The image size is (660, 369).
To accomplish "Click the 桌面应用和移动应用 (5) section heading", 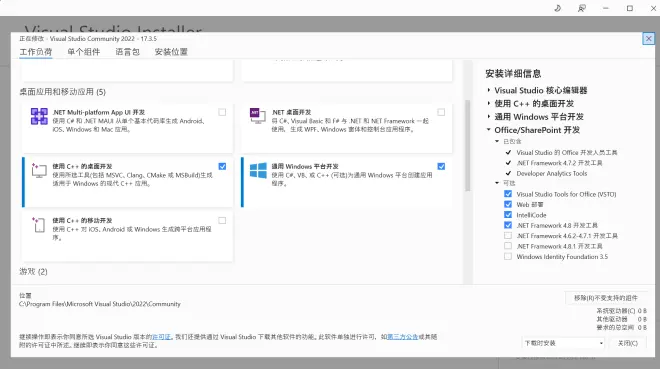I will (62, 92).
